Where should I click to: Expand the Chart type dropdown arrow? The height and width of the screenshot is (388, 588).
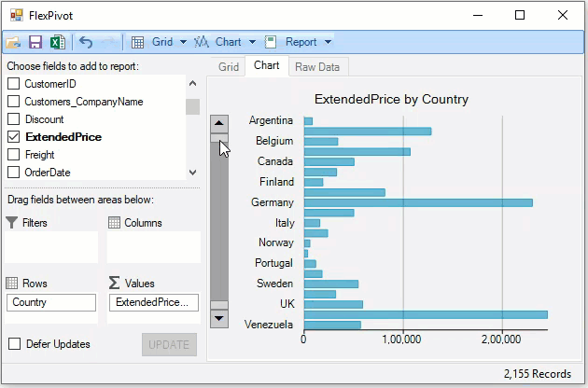coord(252,42)
